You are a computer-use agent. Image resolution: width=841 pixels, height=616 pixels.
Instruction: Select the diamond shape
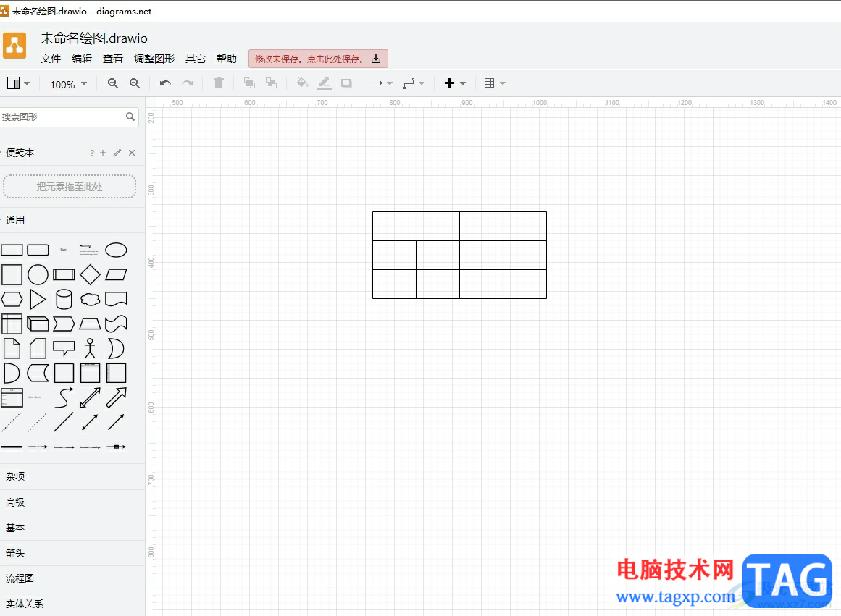[90, 274]
